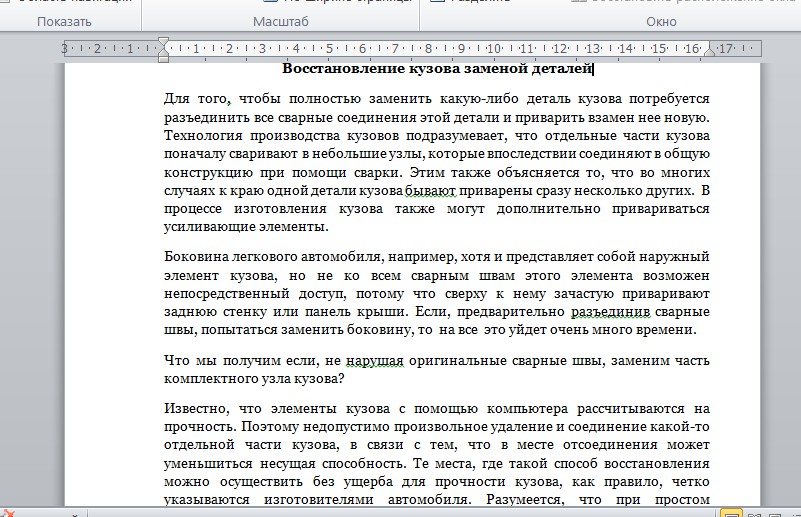This screenshot has height=517, width=801.
Task: Click the underlined word 'бывают'
Action: click(x=430, y=191)
